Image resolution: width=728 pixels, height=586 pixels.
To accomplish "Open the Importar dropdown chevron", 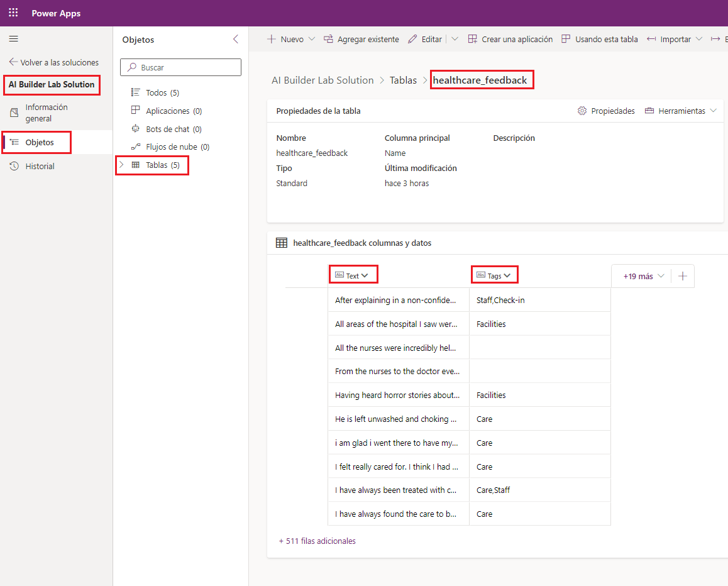I will tap(698, 39).
